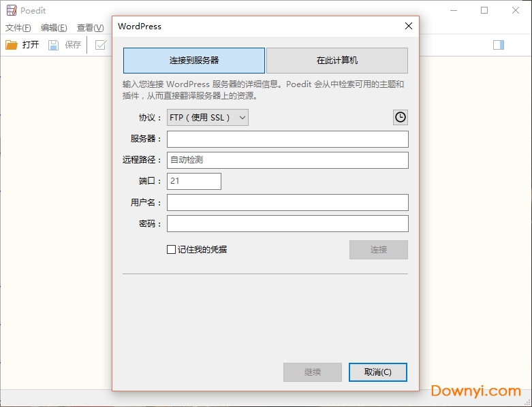The height and width of the screenshot is (407, 532).
Task: Click the 取消(C) button
Action: (x=378, y=372)
